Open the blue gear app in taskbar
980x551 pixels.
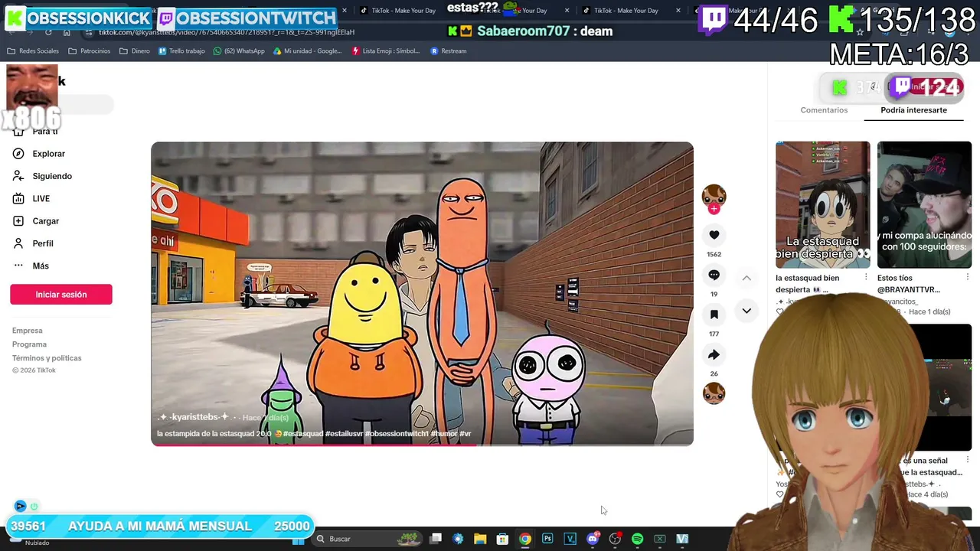[458, 539]
